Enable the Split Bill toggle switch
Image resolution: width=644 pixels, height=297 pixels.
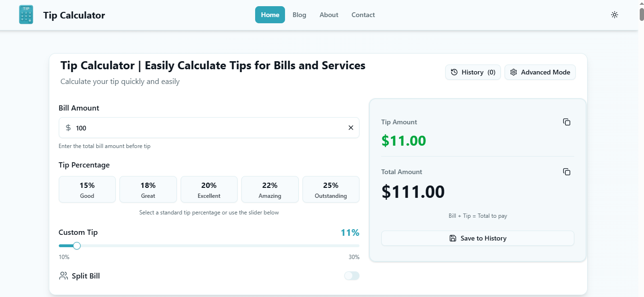352,276
